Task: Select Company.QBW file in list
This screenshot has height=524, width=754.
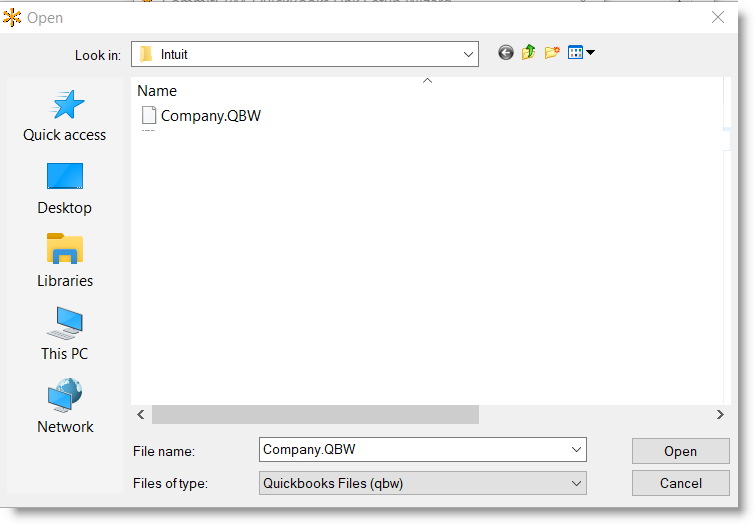Action: pos(210,115)
